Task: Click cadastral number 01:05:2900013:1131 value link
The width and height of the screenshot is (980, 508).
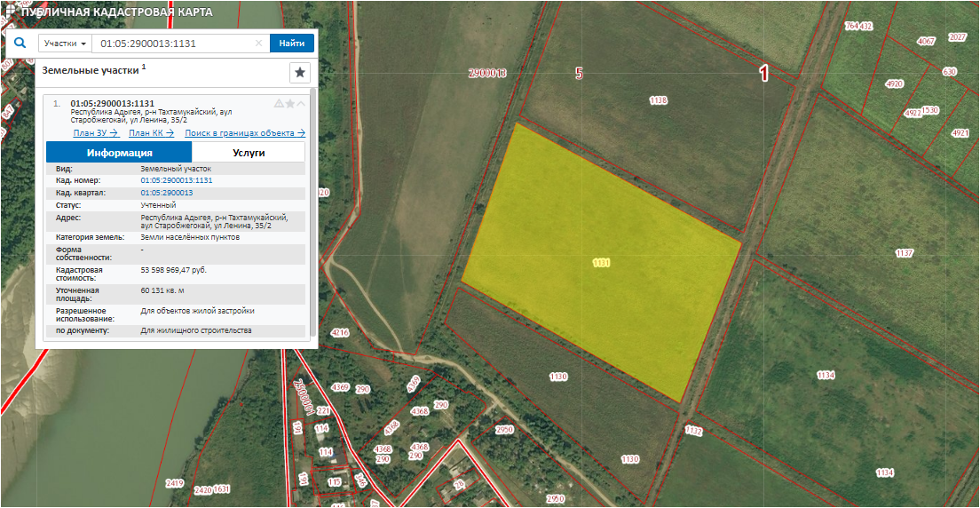Action: pos(177,180)
